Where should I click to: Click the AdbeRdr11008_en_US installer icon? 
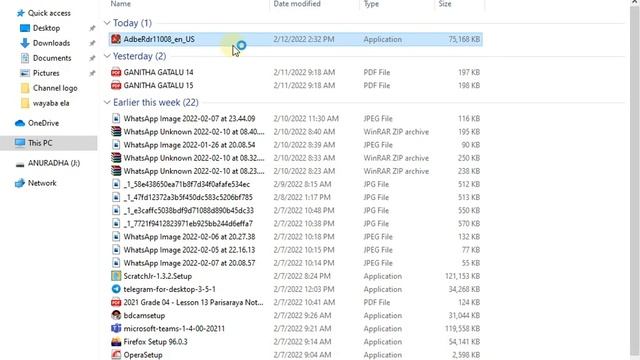coord(116,39)
